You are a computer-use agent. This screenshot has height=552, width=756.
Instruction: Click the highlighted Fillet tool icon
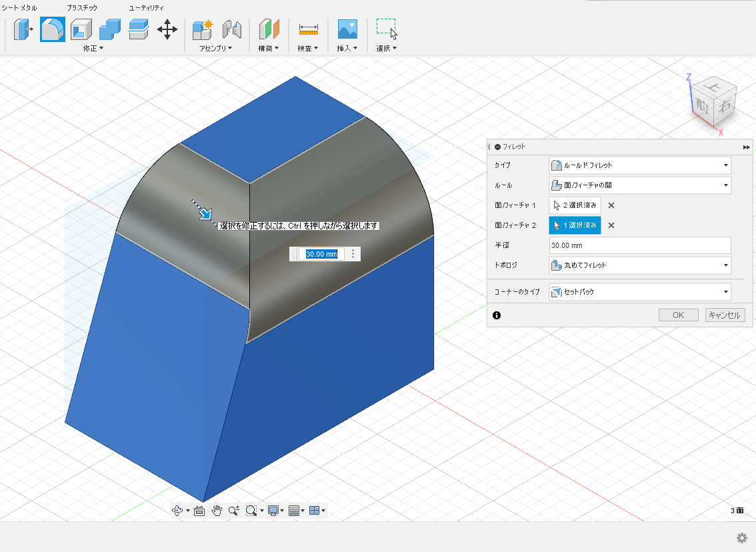pos(53,29)
